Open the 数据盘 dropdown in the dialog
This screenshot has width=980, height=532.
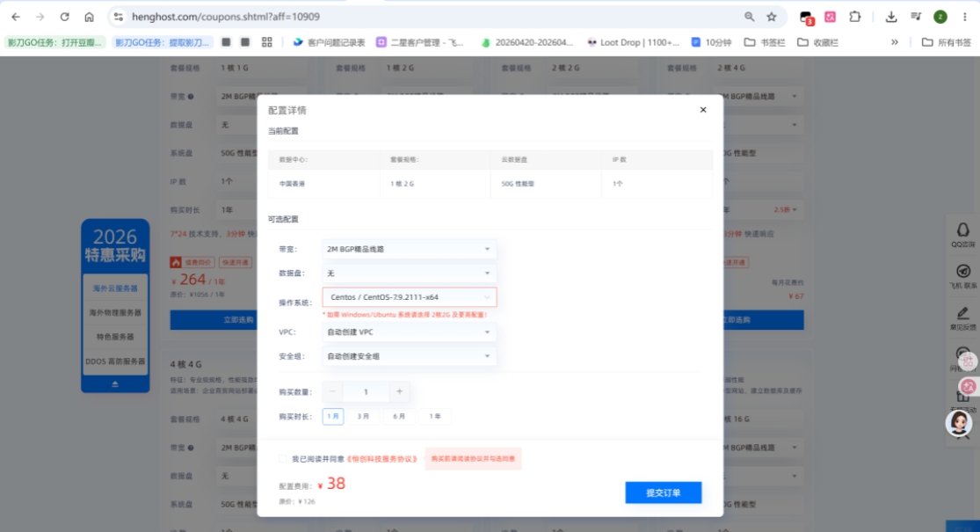click(x=410, y=273)
